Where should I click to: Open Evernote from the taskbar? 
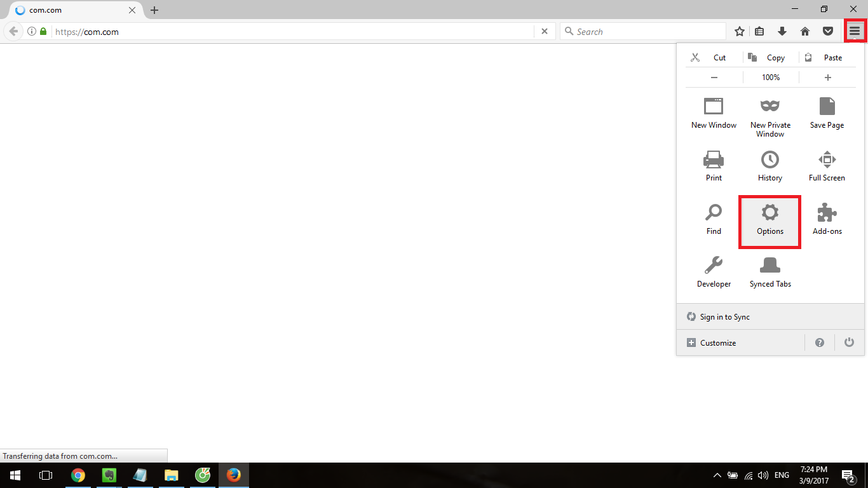coord(109,475)
